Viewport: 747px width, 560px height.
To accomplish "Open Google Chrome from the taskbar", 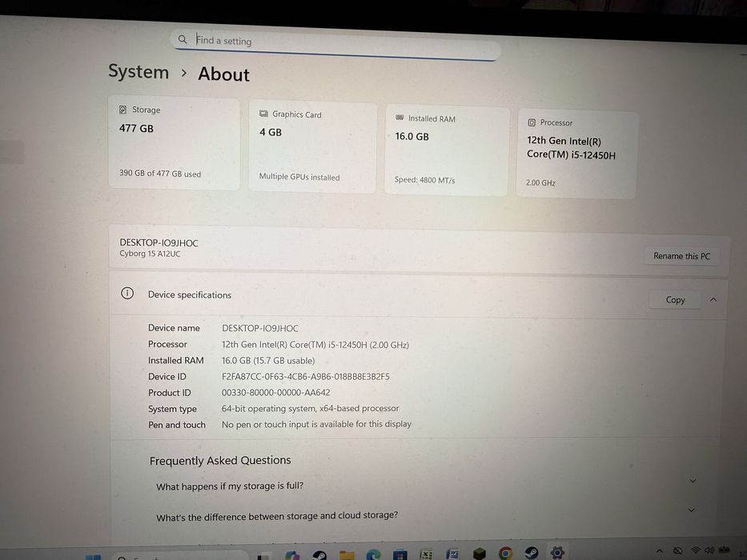I will [x=505, y=554].
